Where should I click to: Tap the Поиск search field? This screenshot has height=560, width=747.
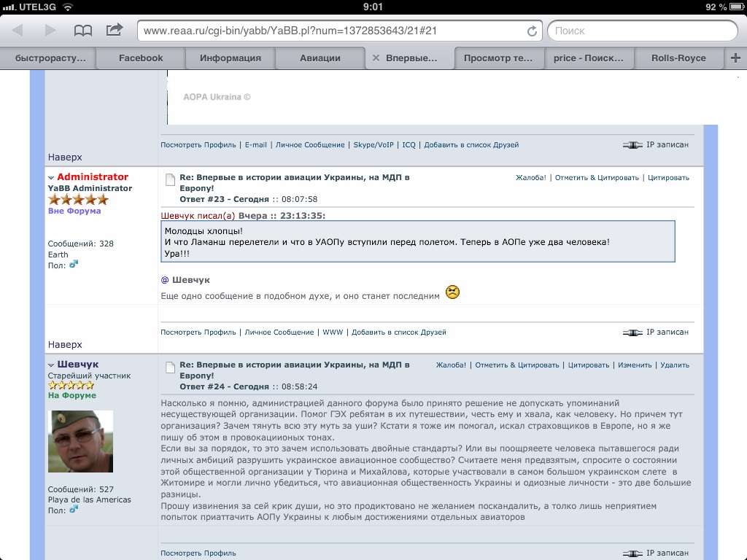[x=642, y=31]
